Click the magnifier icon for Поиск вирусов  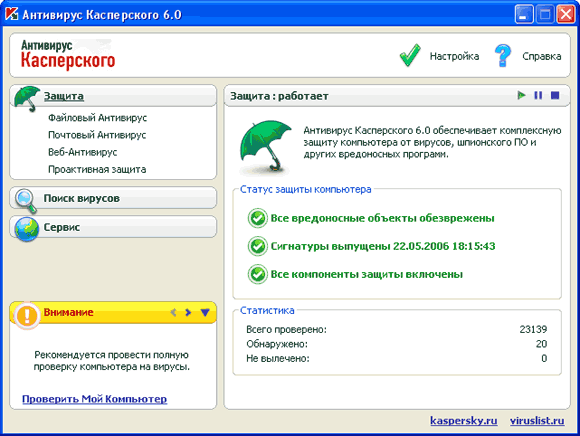point(26,201)
